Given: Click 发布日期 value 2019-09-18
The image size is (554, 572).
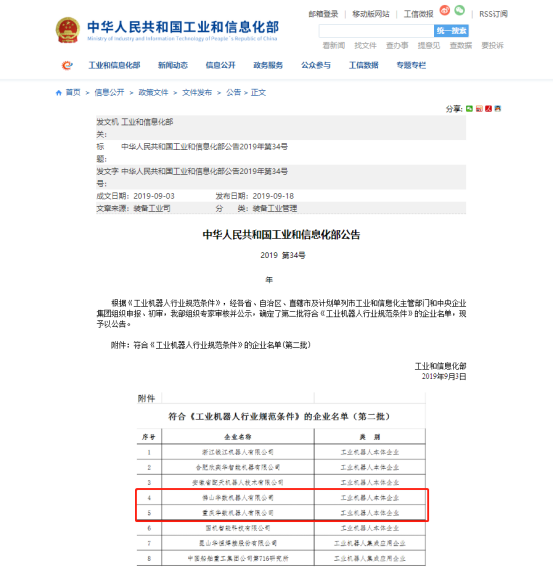Looking at the screenshot, I should [273, 196].
